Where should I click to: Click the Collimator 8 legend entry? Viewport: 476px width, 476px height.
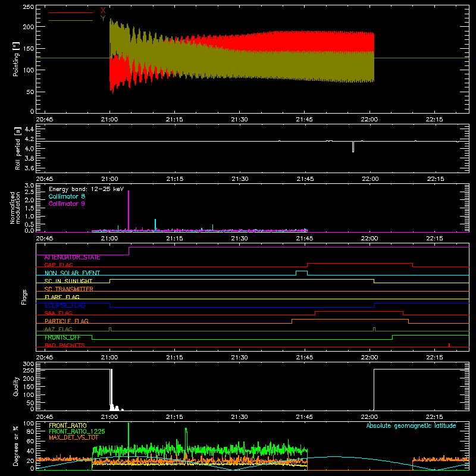tap(67, 196)
